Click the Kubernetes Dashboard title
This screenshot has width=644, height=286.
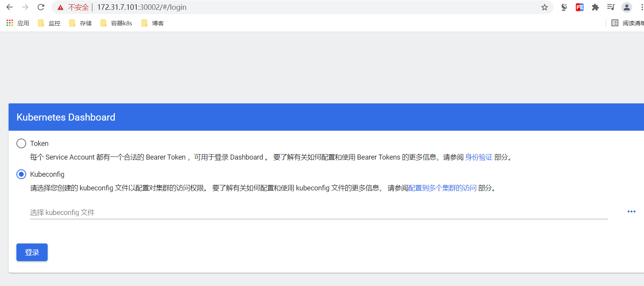pyautogui.click(x=66, y=117)
